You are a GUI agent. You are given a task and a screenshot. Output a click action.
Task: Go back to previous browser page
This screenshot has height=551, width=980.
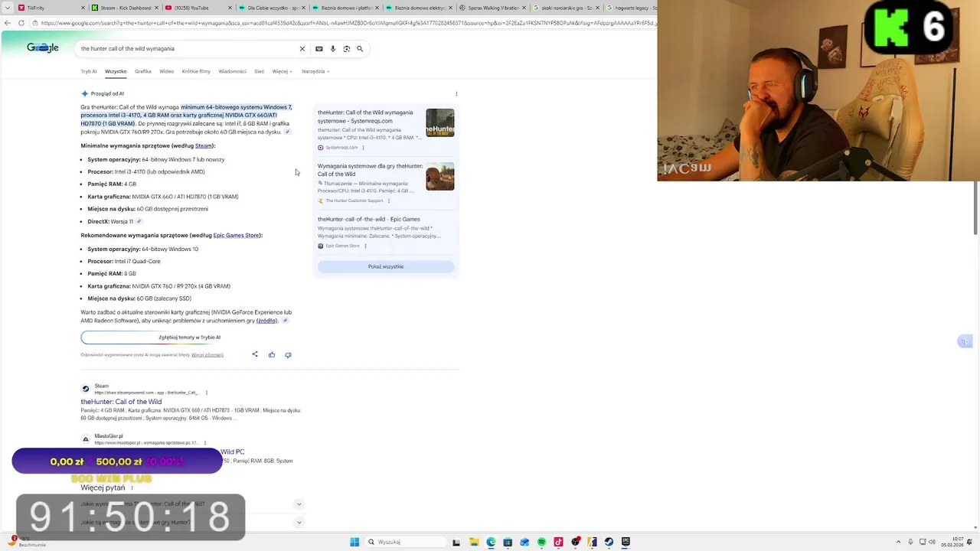[8, 23]
